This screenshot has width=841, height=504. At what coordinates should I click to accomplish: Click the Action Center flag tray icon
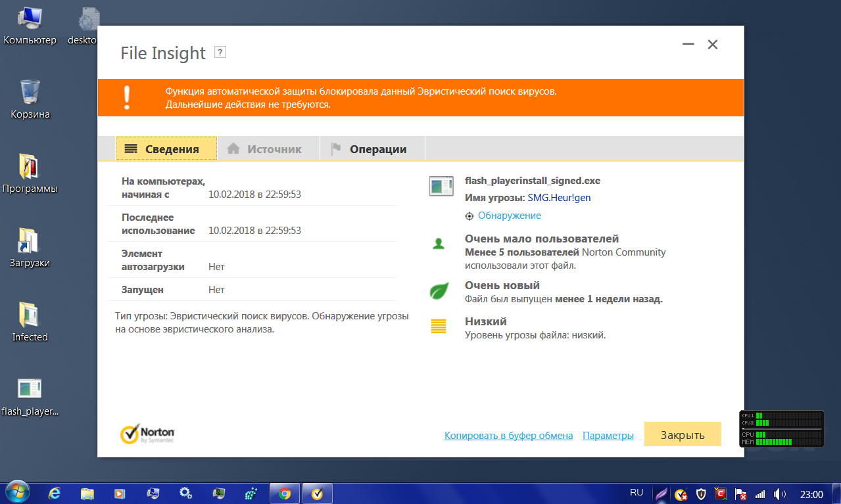pyautogui.click(x=740, y=493)
